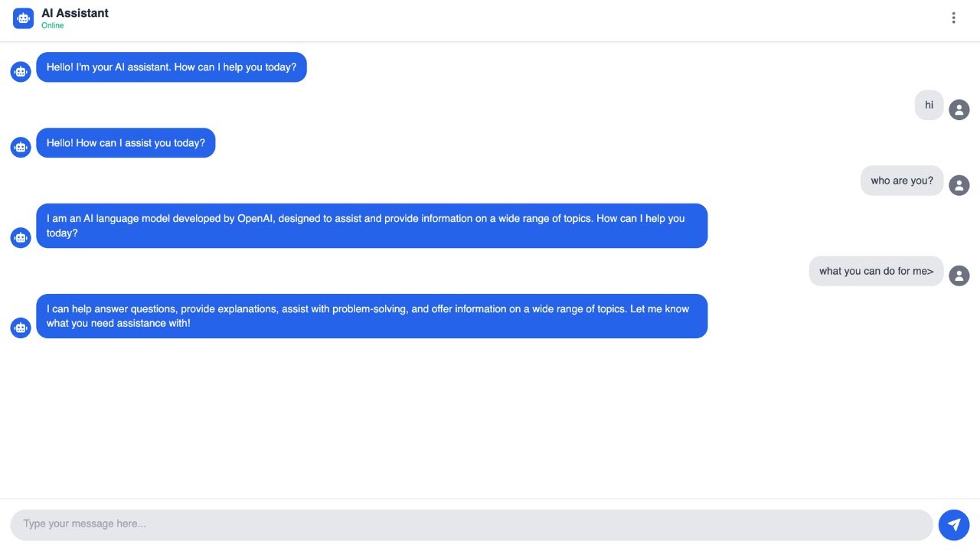Image resolution: width=980 pixels, height=551 pixels.
Task: Click the paper plane send button
Action: click(x=954, y=525)
